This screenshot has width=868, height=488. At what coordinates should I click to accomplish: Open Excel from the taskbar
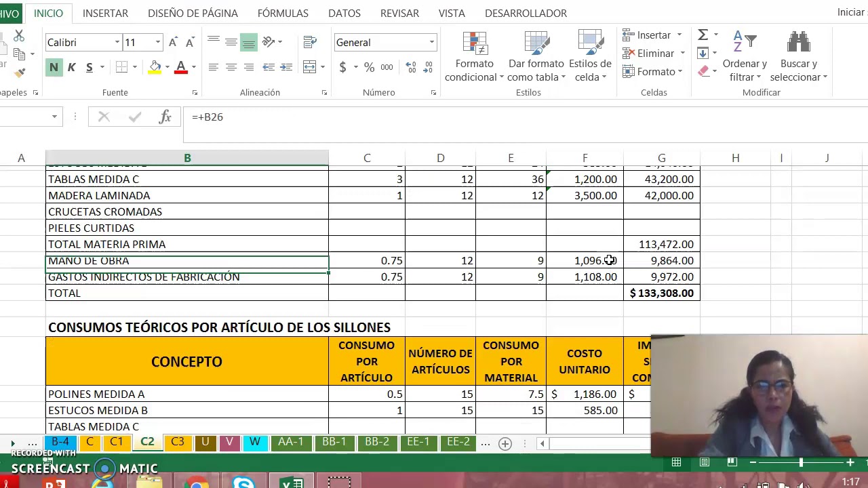[292, 483]
